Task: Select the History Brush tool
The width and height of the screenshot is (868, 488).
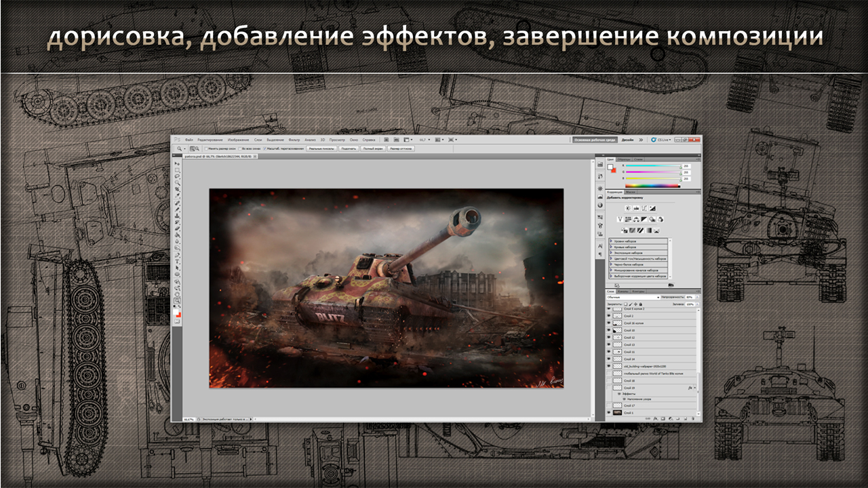Action: (177, 222)
